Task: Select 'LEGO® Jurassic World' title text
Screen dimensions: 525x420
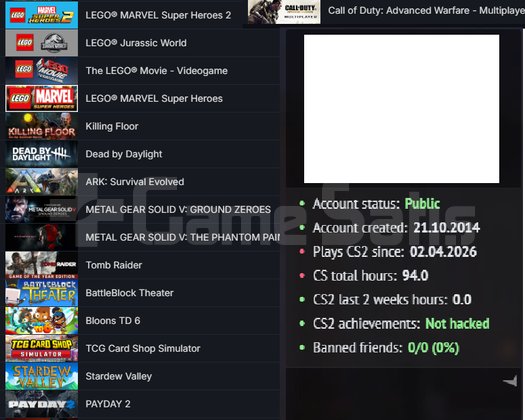Action: [x=136, y=43]
